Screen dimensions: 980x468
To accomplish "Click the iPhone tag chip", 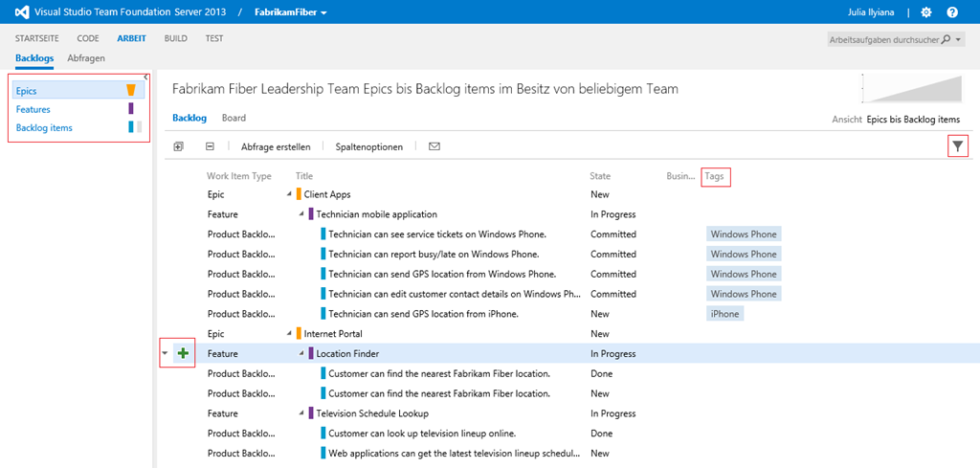I will tap(724, 314).
